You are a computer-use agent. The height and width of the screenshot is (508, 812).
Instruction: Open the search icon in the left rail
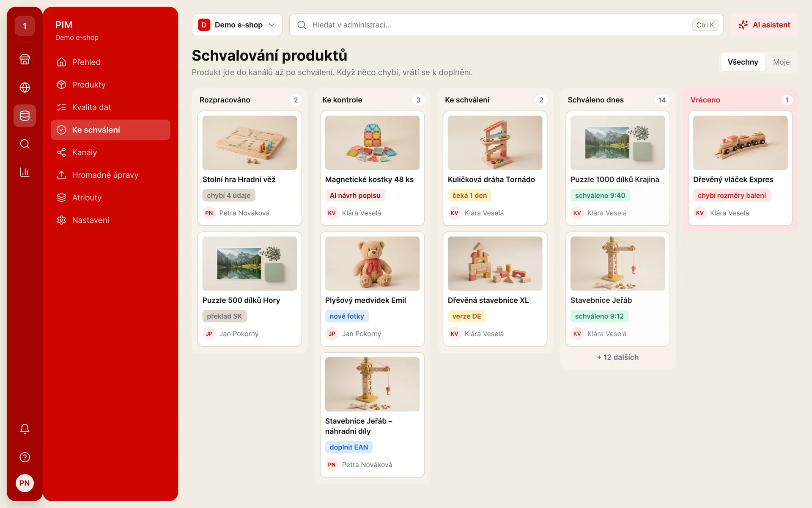pyautogui.click(x=25, y=144)
